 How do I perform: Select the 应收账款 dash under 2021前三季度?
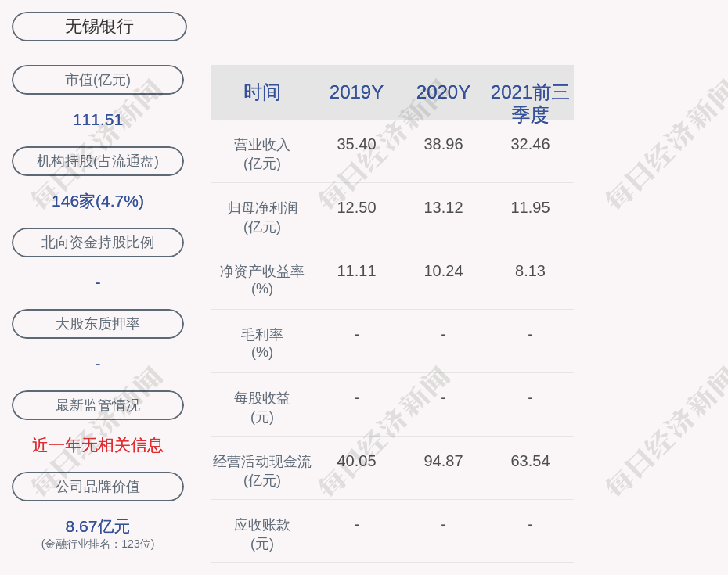[530, 524]
